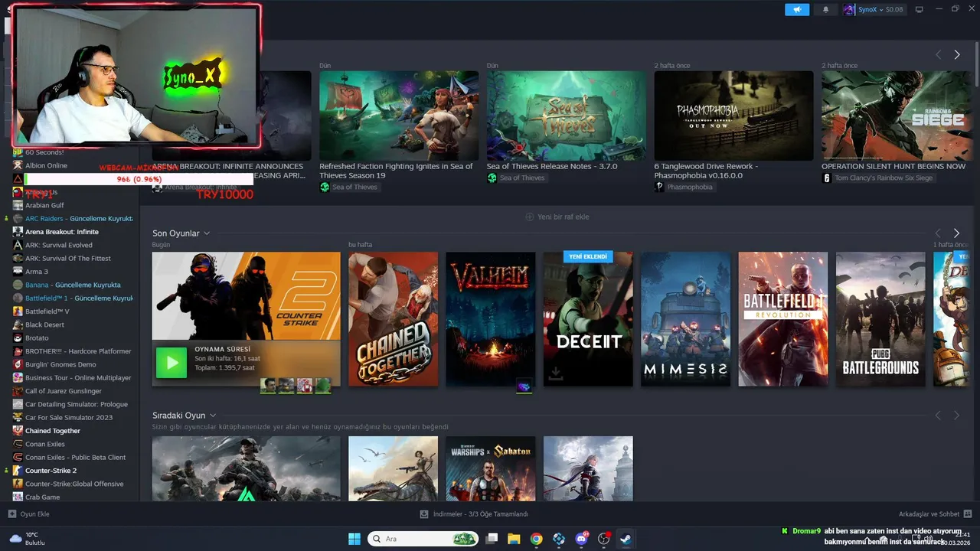This screenshot has width=980, height=551.
Task: Show previous recent games arrow
Action: click(938, 233)
